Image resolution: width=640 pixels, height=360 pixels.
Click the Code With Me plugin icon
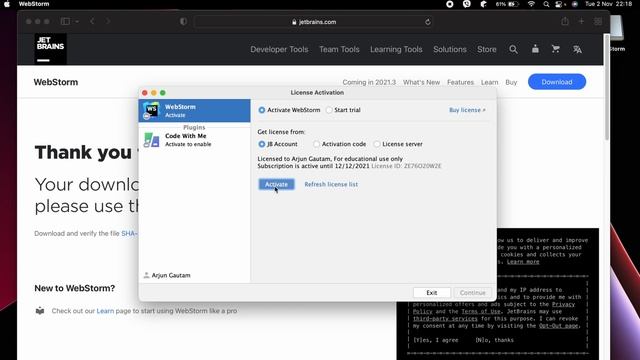tap(151, 140)
